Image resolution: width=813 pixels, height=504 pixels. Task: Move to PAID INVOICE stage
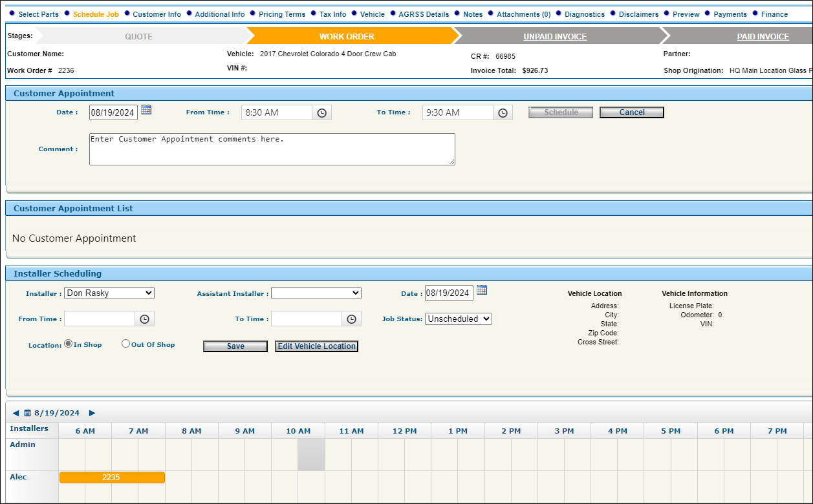[763, 36]
